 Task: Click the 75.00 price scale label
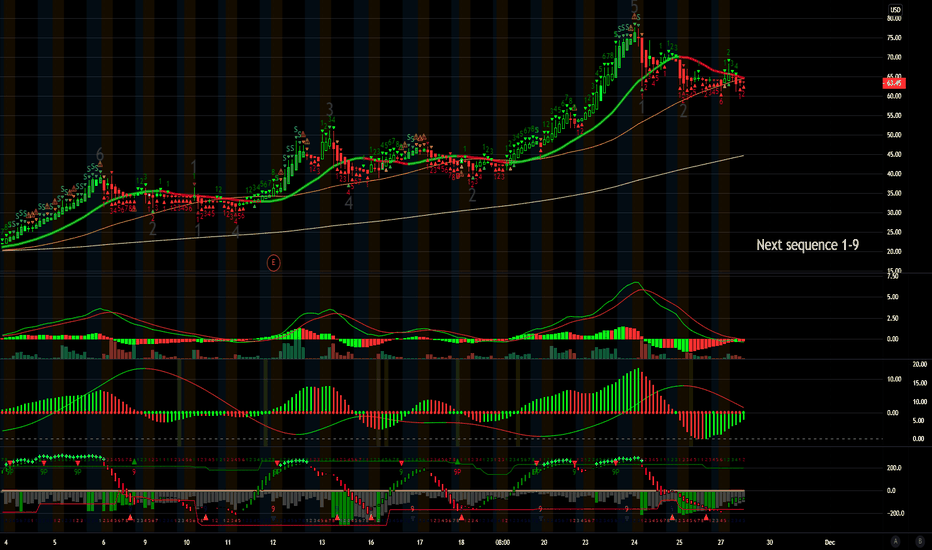click(x=894, y=37)
